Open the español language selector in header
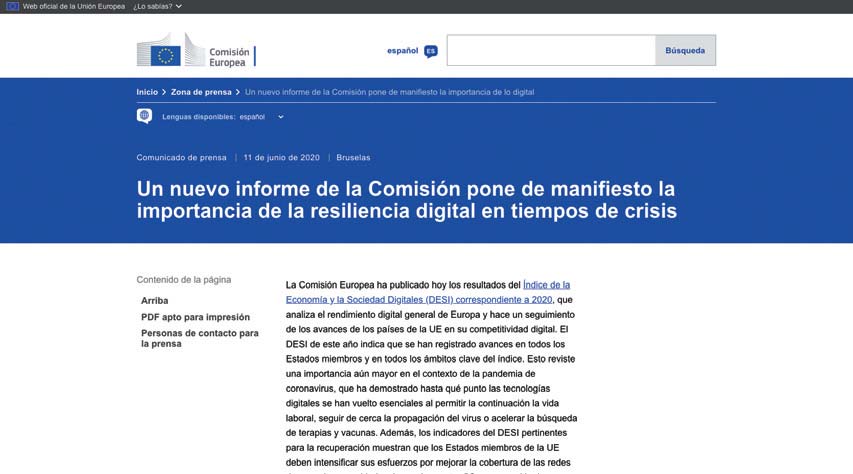853x474 pixels. tap(402, 51)
